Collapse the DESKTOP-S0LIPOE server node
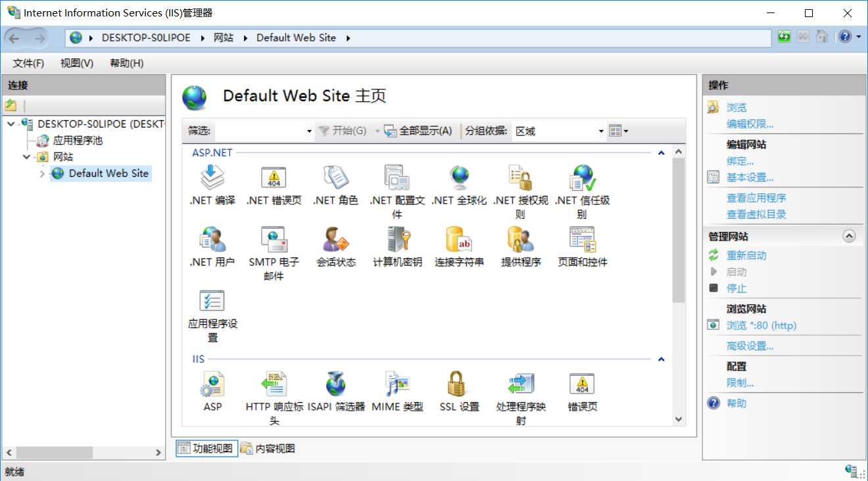This screenshot has height=481, width=868. pos(12,124)
